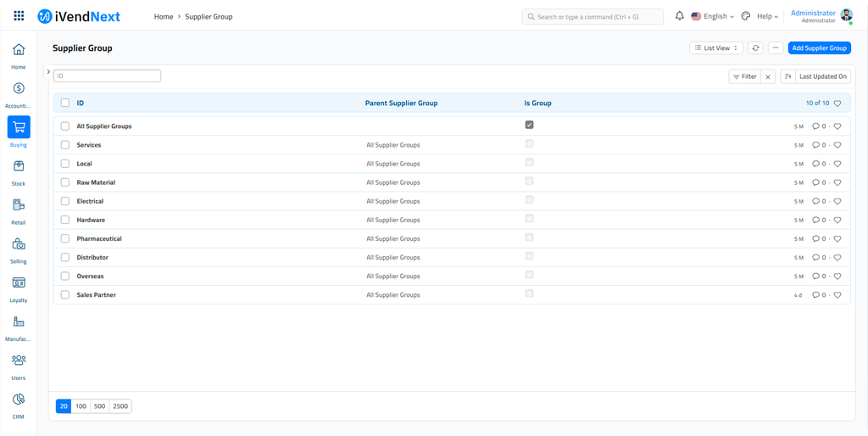
Task: Open the theme palette icon
Action: coord(746,16)
